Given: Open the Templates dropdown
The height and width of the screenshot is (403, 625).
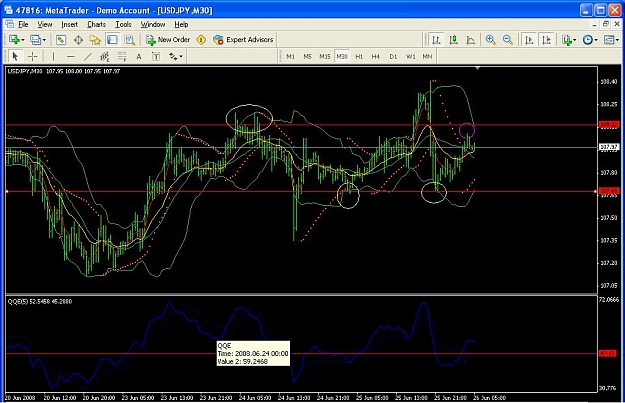Looking at the screenshot, I should [611, 40].
